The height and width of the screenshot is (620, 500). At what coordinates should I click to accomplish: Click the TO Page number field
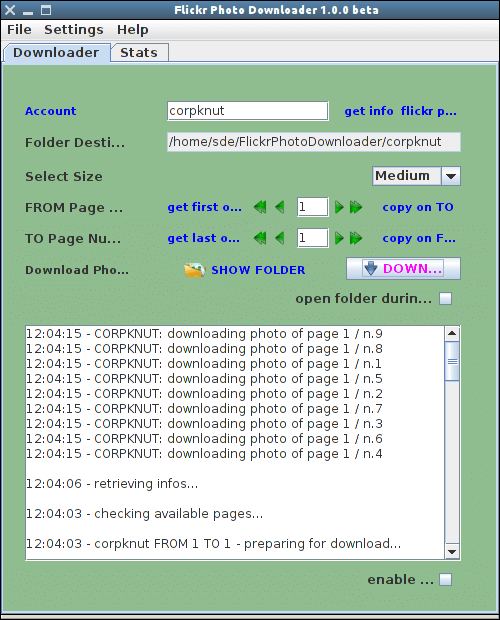coord(313,238)
